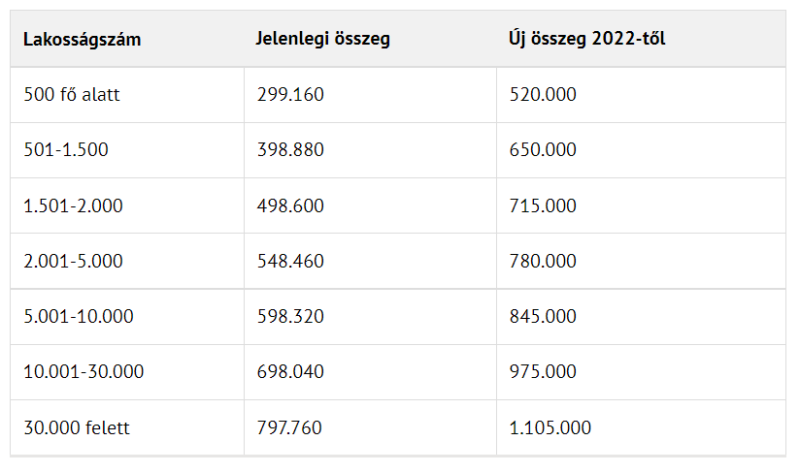Click the 1.105.000 value cell
This screenshot has width=800, height=473.
click(x=550, y=428)
